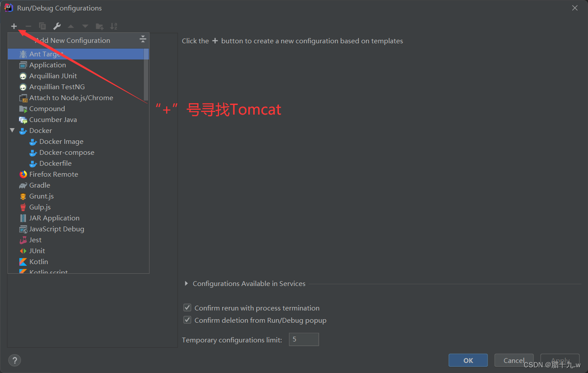Expand Configurations Available in Services
This screenshot has width=588, height=373.
[186, 283]
